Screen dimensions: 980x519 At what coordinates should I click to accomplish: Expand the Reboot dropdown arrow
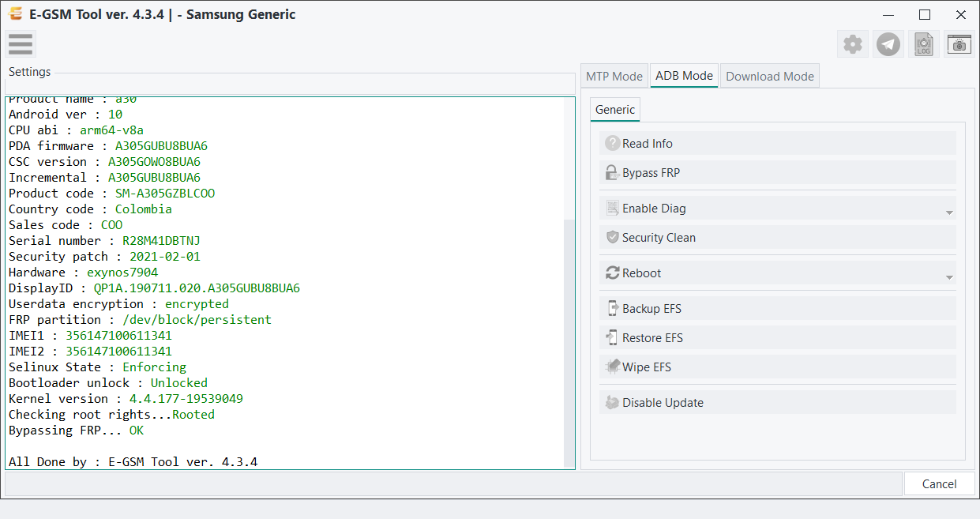(949, 277)
